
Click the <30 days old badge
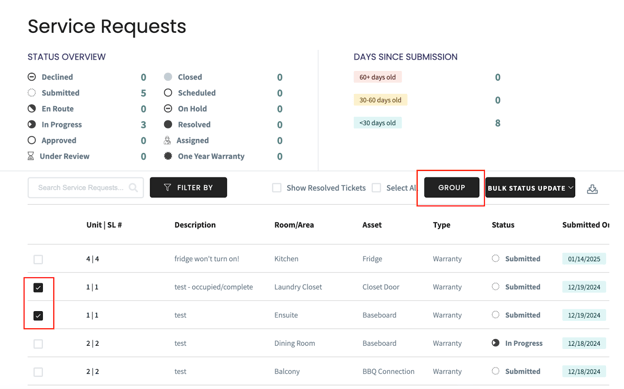[x=378, y=123]
